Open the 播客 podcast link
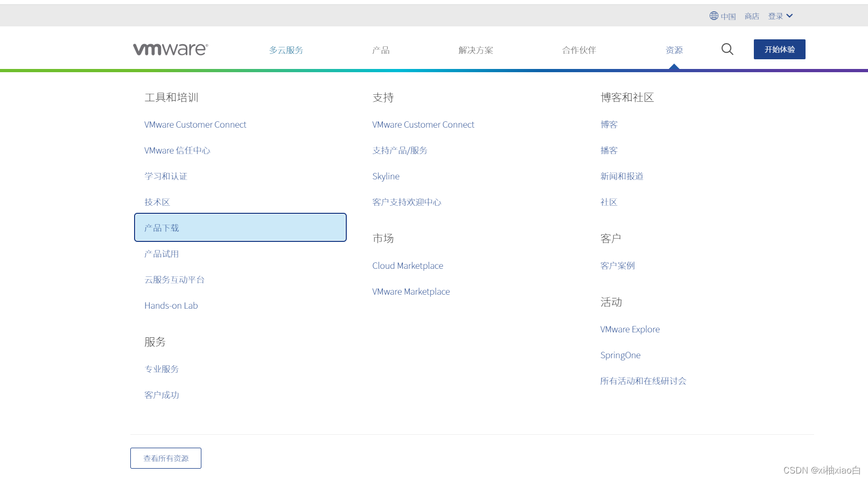868x480 pixels. pyautogui.click(x=609, y=150)
